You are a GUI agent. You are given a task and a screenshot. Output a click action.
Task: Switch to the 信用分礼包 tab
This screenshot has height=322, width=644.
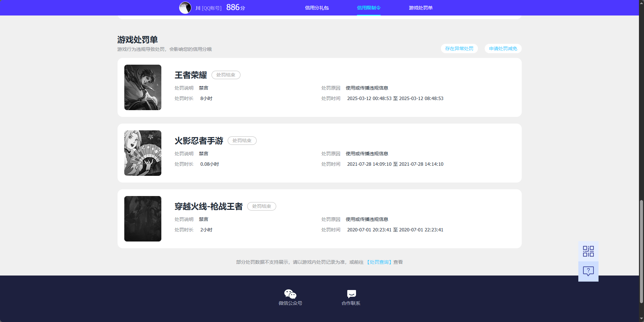(317, 7)
